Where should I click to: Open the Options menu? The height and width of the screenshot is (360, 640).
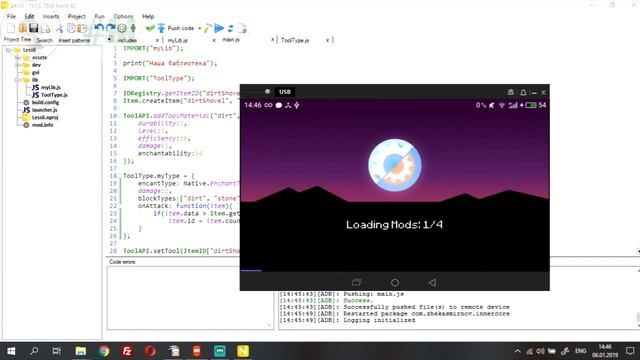[x=123, y=16]
